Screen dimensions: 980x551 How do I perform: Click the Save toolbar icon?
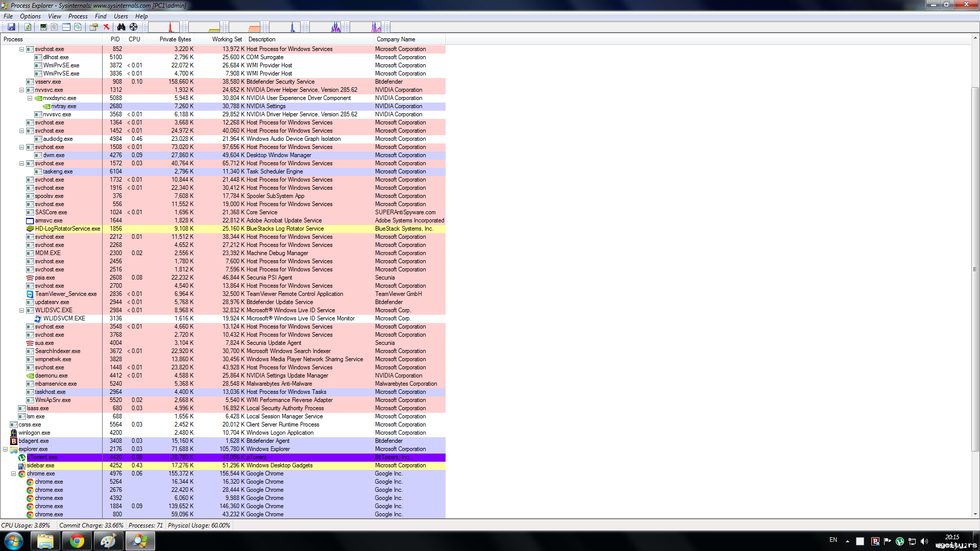(11, 27)
